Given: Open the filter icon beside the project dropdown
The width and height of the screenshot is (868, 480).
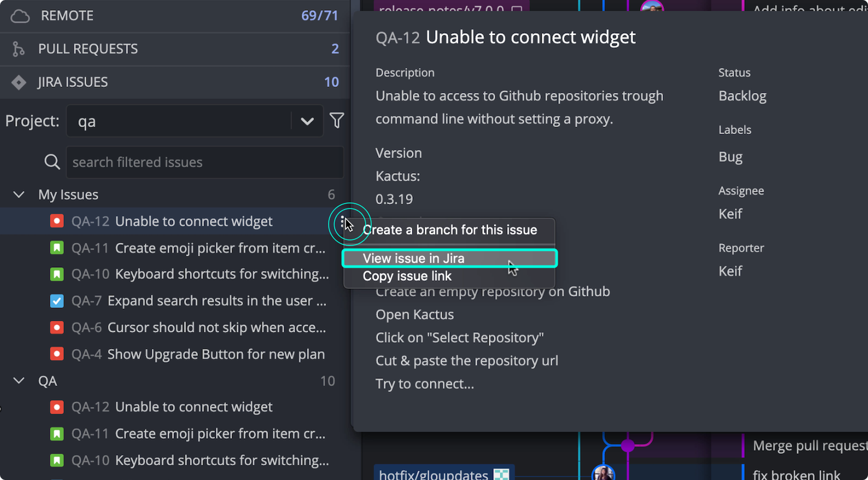Looking at the screenshot, I should (x=337, y=121).
